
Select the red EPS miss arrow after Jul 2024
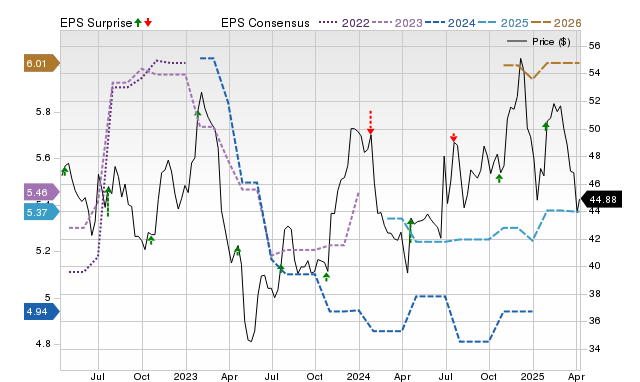(x=453, y=138)
